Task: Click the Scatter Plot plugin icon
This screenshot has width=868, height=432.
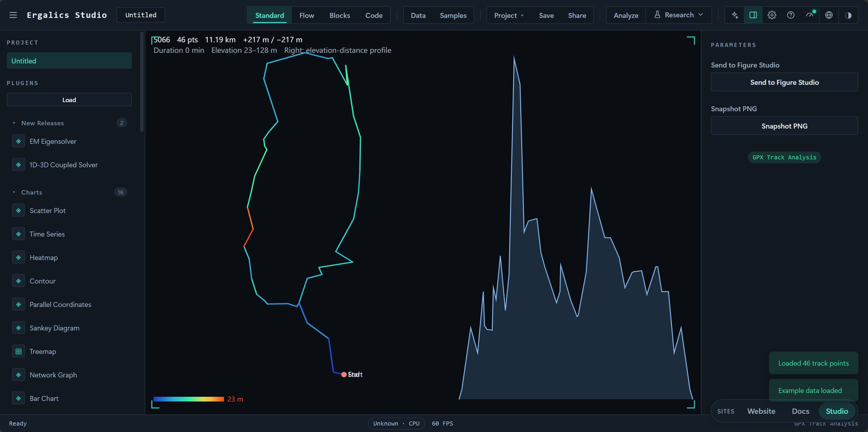Action: pos(18,210)
